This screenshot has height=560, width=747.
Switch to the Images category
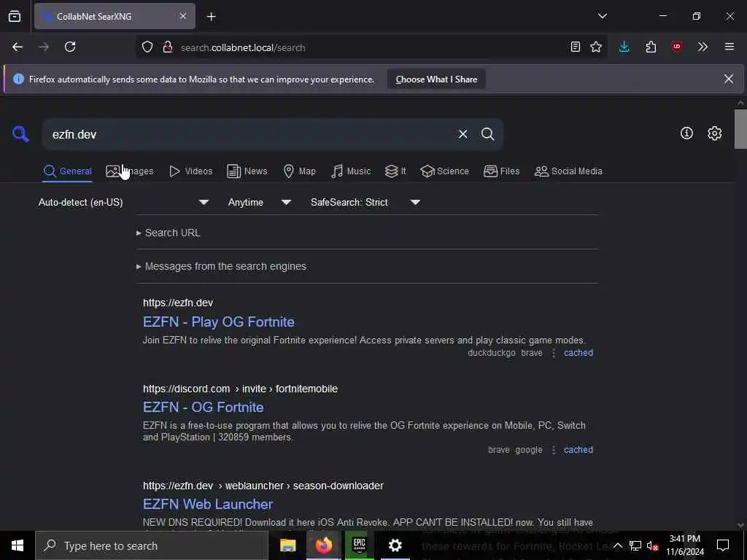click(x=130, y=171)
